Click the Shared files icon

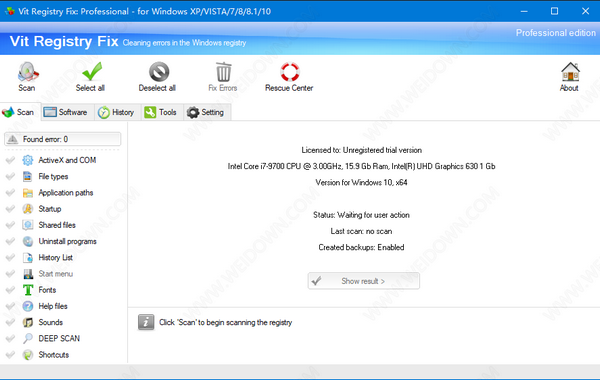28,225
